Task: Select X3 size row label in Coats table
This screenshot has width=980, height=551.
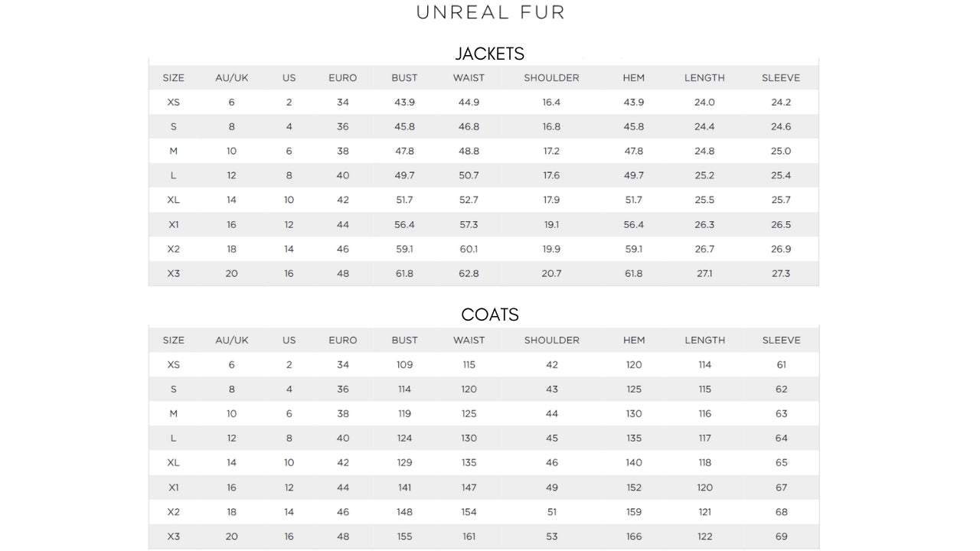Action: (x=174, y=536)
